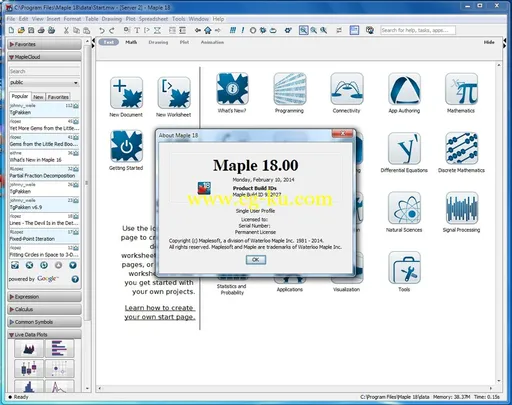The image size is (512, 405).
Task: Switch to MapleCloud Favorites tab
Action: (x=58, y=97)
